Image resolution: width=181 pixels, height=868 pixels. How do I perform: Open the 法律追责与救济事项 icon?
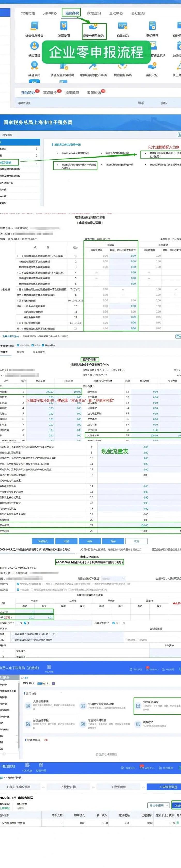[93, 65]
